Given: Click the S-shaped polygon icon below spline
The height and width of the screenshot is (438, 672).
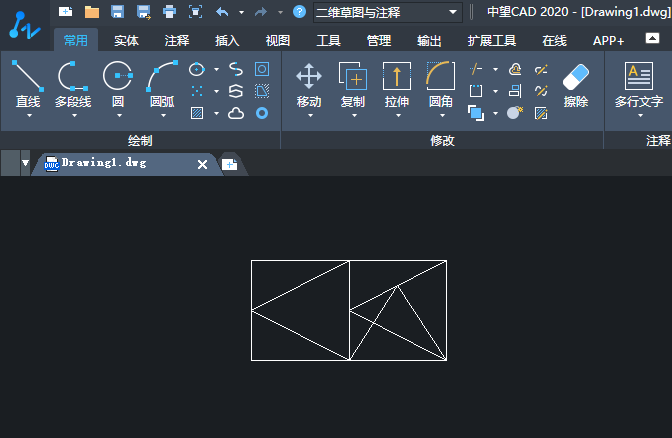Looking at the screenshot, I should click(x=236, y=91).
